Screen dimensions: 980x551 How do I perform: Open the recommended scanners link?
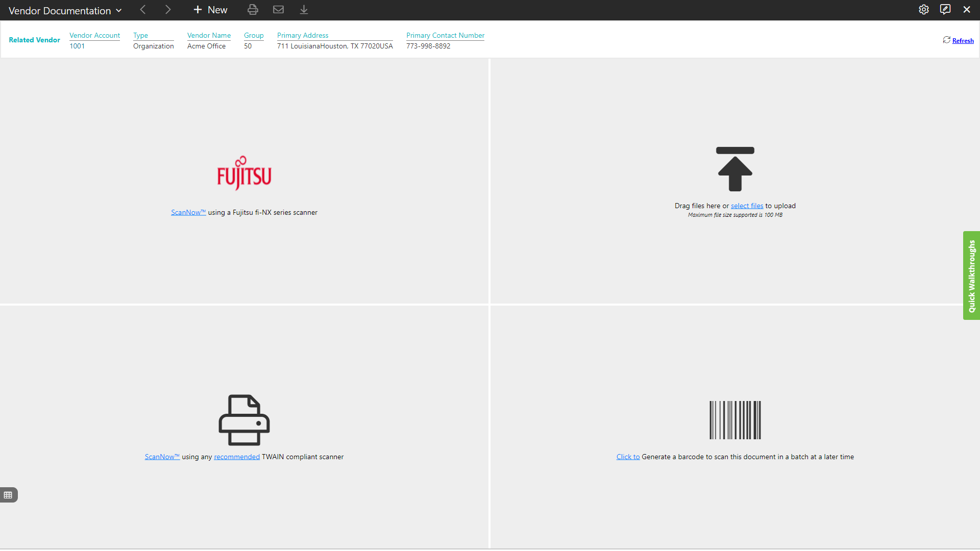(237, 457)
